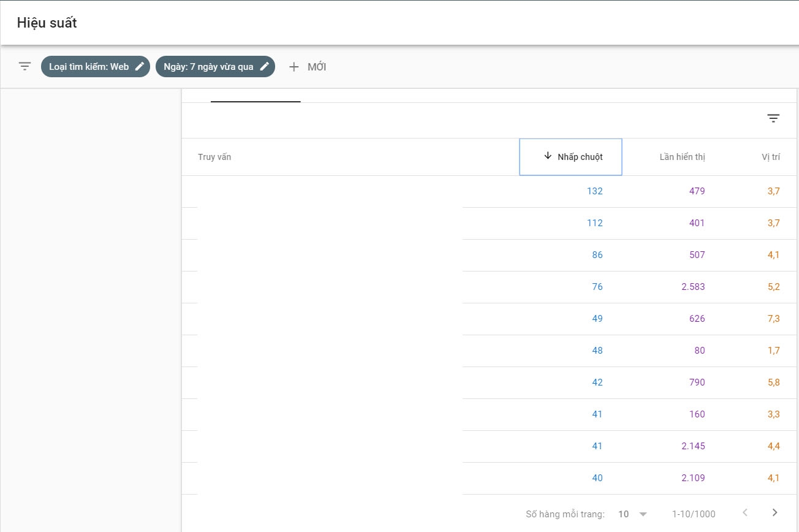Image resolution: width=799 pixels, height=532 pixels.
Task: Click the 'Hiệu suất' page title
Action: click(47, 23)
